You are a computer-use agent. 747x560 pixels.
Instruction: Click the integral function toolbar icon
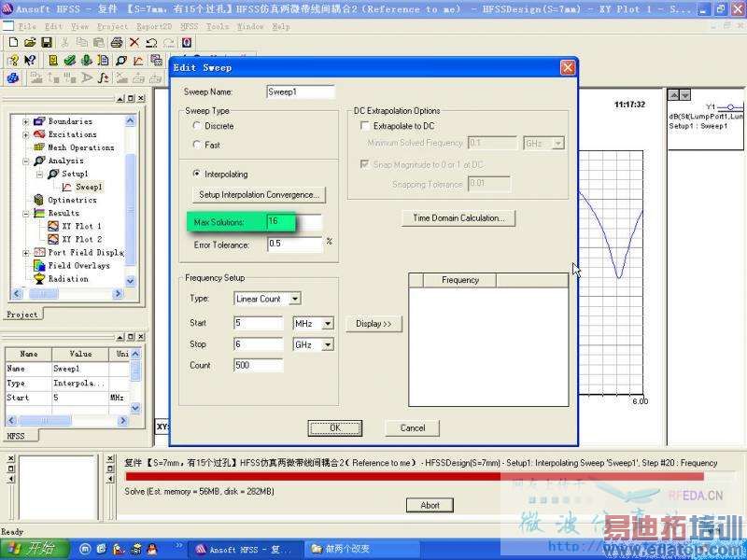tap(104, 77)
